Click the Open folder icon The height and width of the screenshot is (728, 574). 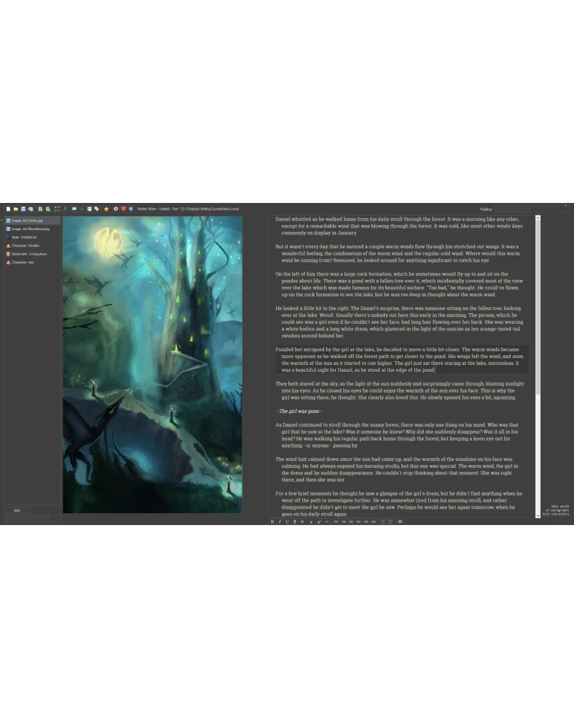16,209
